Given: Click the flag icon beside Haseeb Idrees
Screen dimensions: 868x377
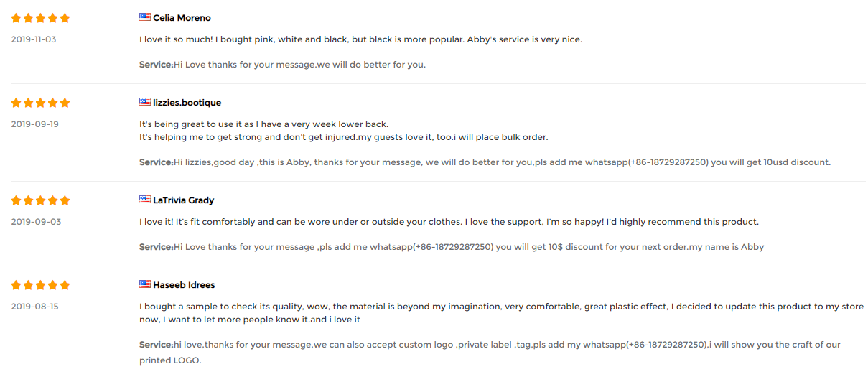Looking at the screenshot, I should click(144, 284).
